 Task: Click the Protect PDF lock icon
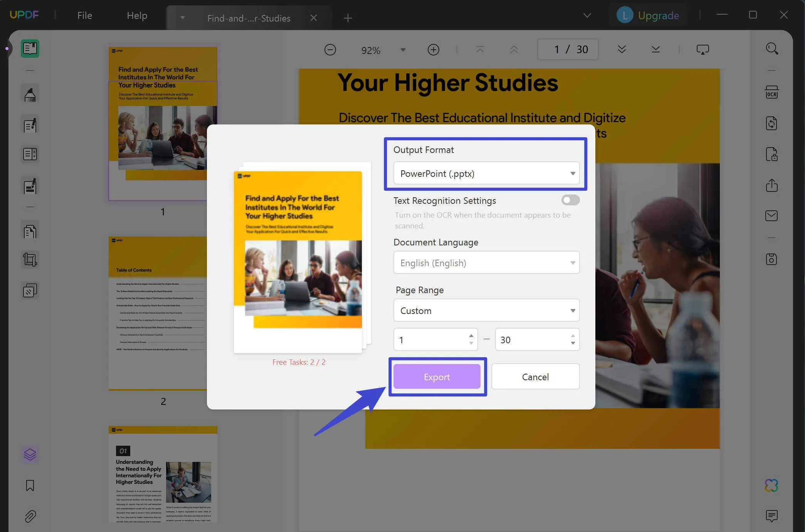771,154
